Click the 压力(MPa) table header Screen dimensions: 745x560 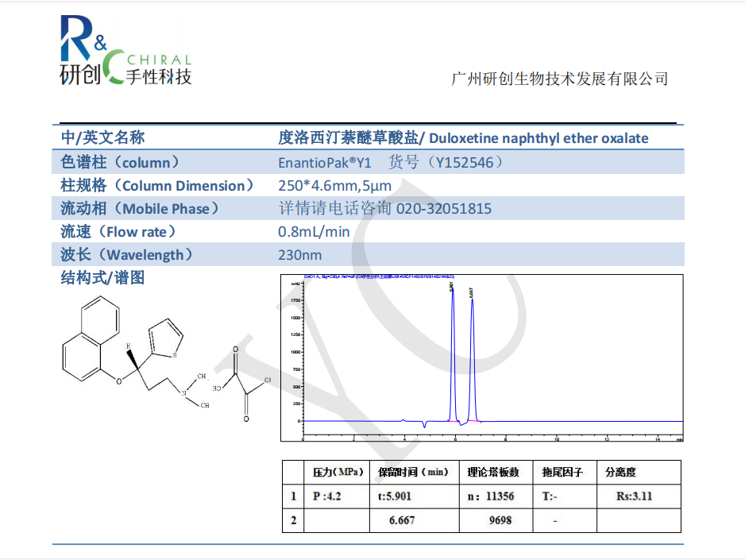pos(338,472)
